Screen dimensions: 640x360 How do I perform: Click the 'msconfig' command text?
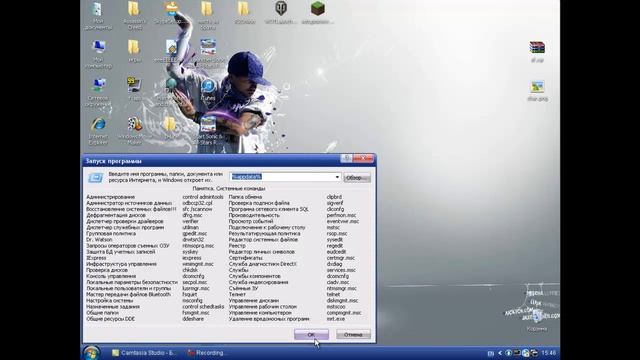[192, 300]
